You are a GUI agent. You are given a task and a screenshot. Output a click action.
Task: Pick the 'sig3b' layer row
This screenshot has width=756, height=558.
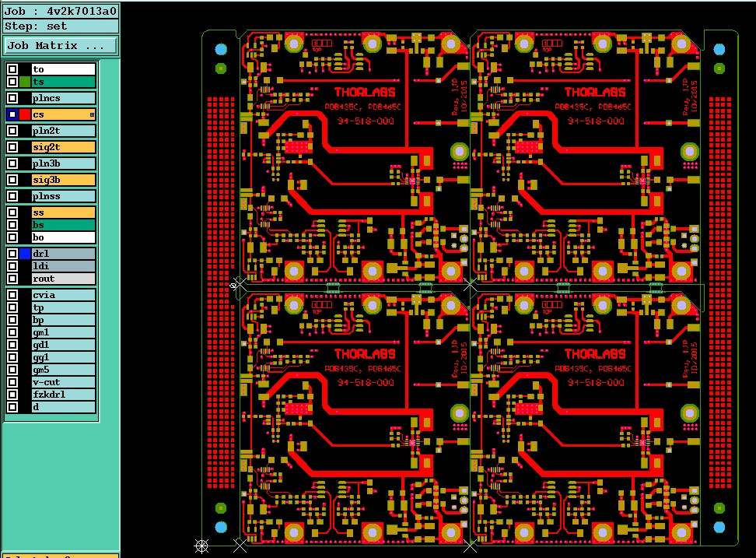click(x=63, y=181)
